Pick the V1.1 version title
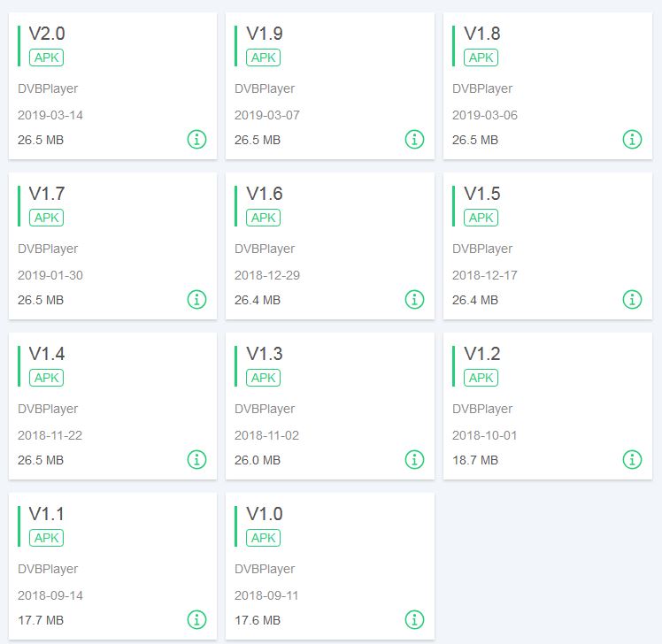 [x=47, y=515]
